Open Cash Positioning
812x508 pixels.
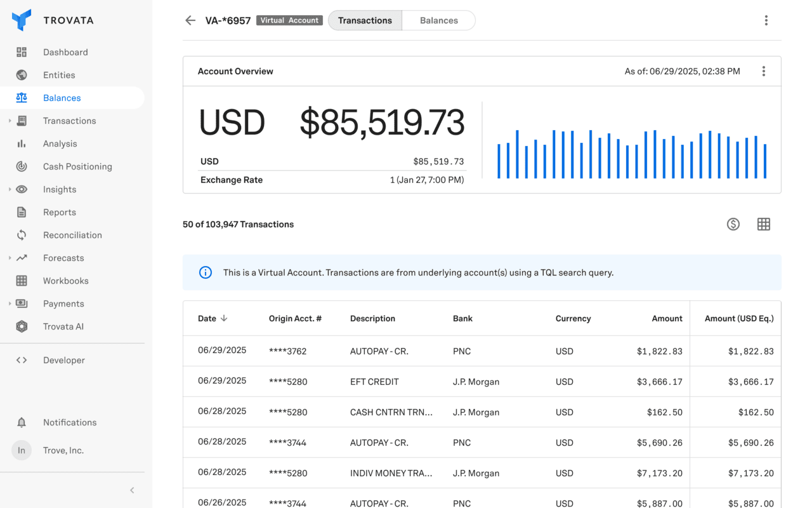77,166
